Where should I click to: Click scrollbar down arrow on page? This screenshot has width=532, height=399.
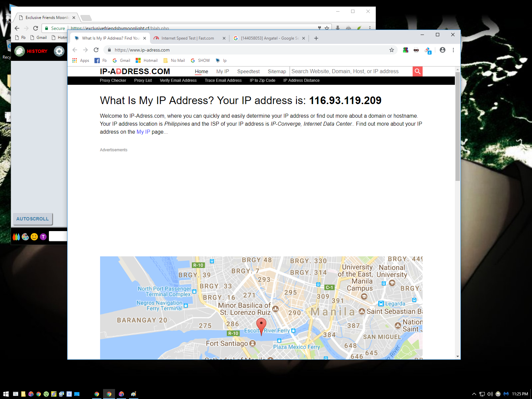[x=458, y=356]
